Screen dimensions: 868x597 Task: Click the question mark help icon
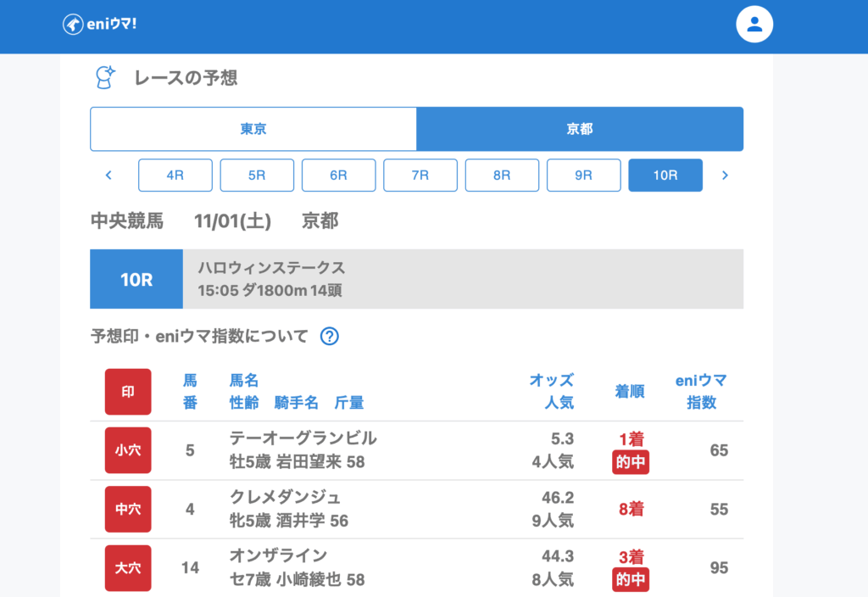coord(330,337)
